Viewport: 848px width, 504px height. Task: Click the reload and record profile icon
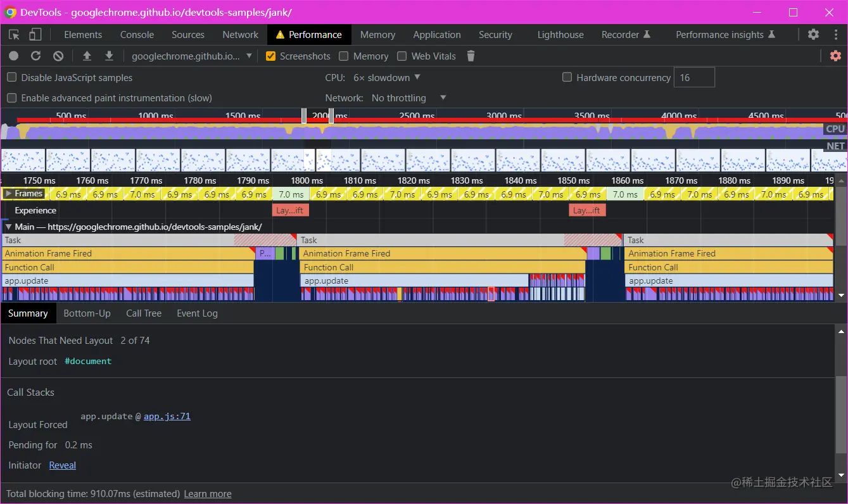35,56
